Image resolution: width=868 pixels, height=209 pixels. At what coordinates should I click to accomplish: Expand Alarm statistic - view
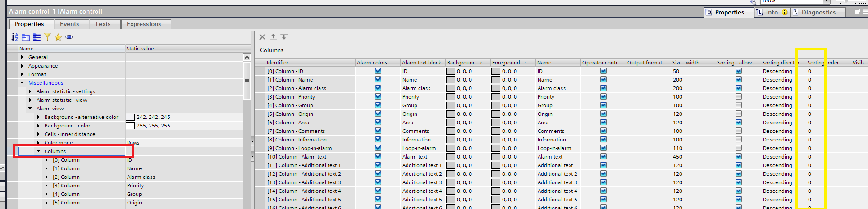coord(30,100)
